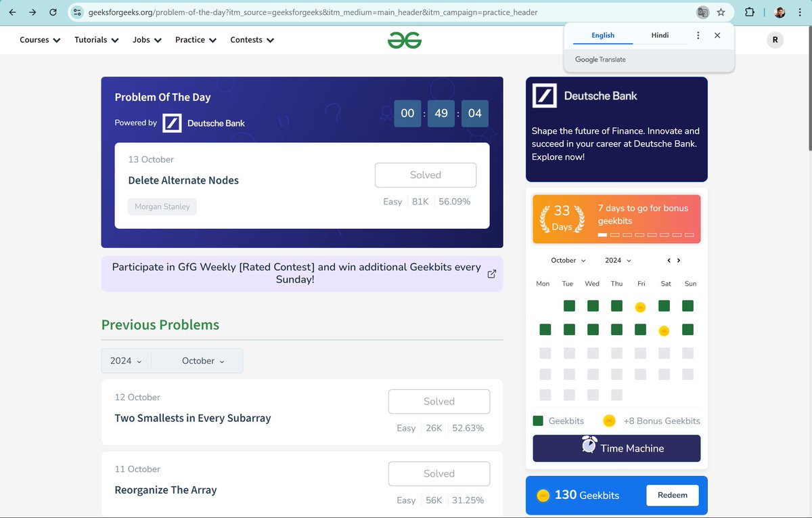The height and width of the screenshot is (518, 812).
Task: Open the Courses menu
Action: tap(39, 39)
